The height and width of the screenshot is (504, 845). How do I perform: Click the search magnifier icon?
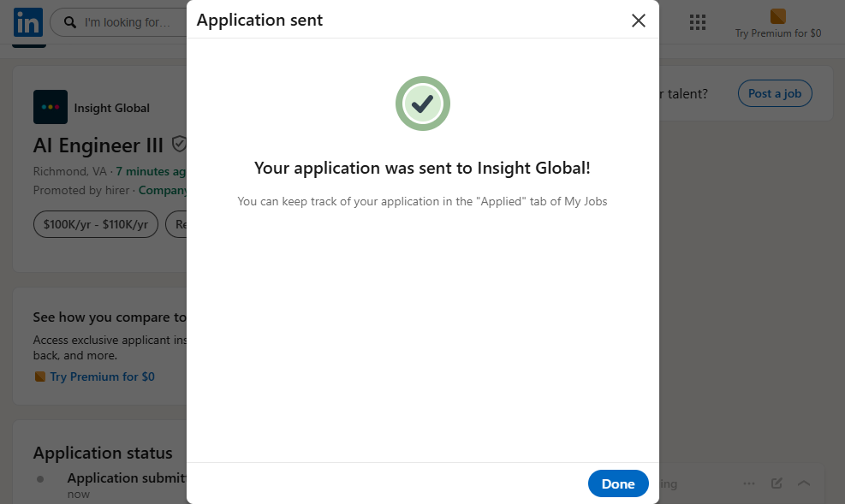click(68, 22)
